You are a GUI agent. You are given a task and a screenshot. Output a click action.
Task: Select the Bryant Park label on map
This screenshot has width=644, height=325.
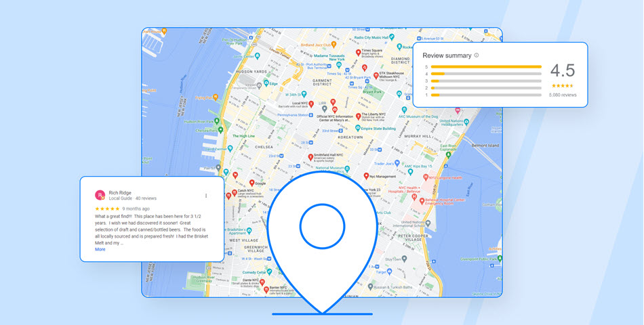click(x=372, y=92)
